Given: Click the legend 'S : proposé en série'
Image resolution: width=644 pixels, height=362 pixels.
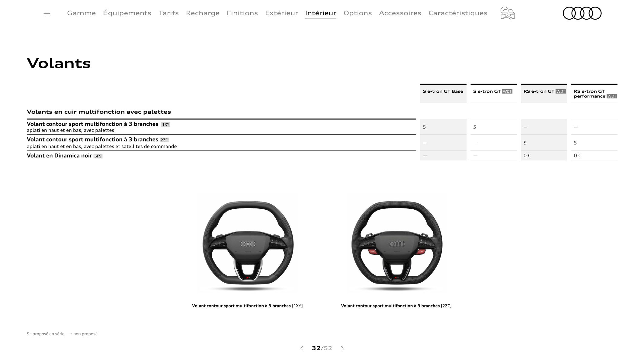Looking at the screenshot, I should [x=46, y=334].
